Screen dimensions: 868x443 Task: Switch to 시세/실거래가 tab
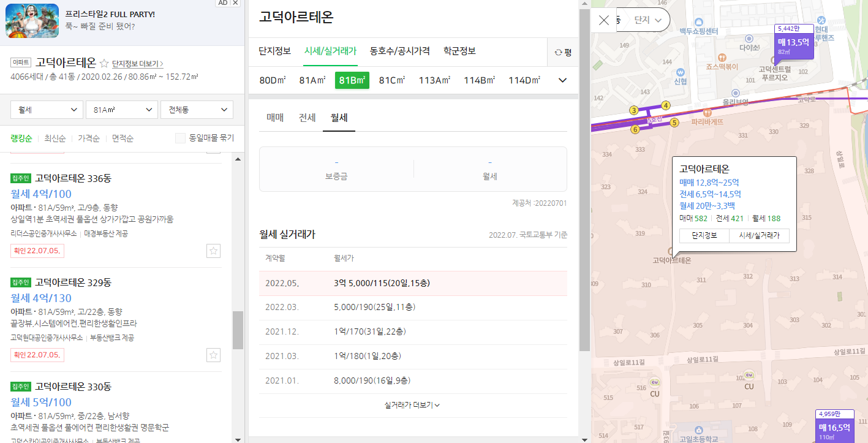tap(331, 51)
